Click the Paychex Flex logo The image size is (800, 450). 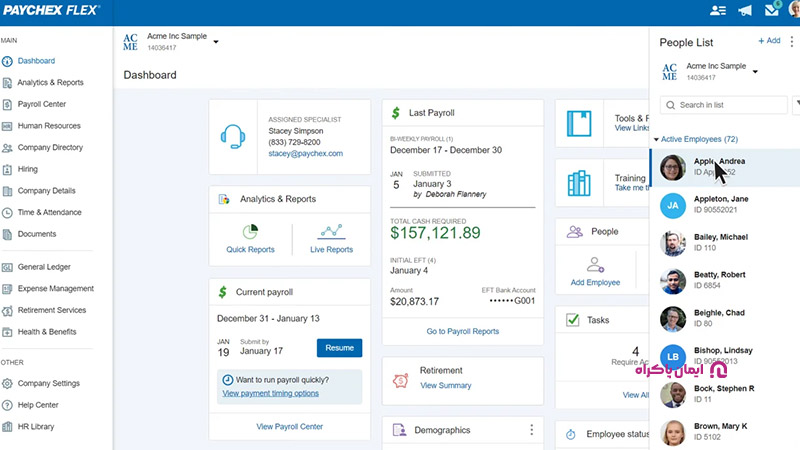pyautogui.click(x=52, y=10)
